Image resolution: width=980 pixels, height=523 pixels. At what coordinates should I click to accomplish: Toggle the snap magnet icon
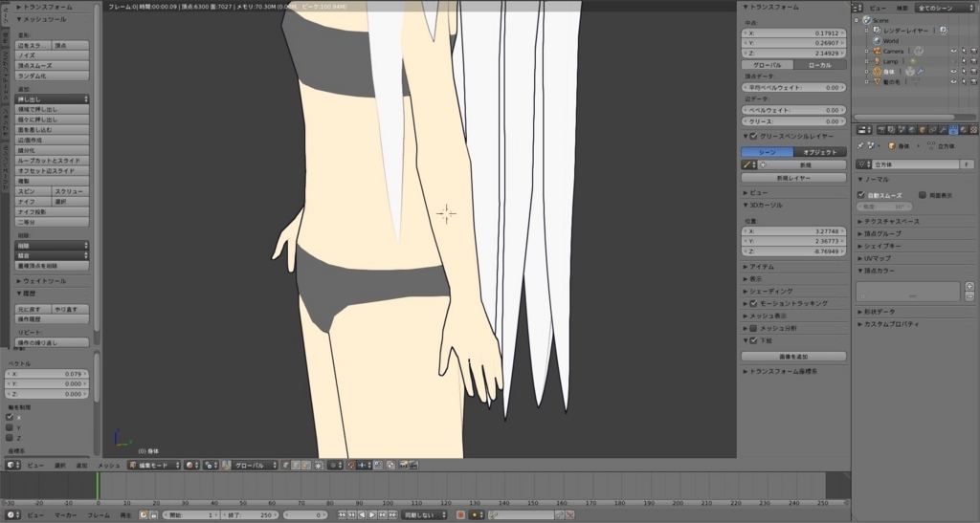click(352, 465)
